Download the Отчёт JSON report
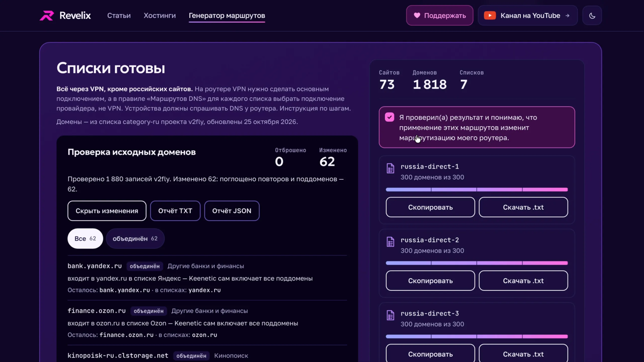644x362 pixels. coord(232,211)
